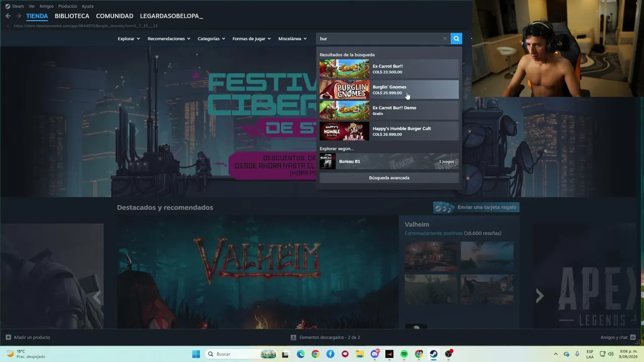644x362 pixels.
Task: Click the Valheim title in featured panel
Action: point(417,224)
